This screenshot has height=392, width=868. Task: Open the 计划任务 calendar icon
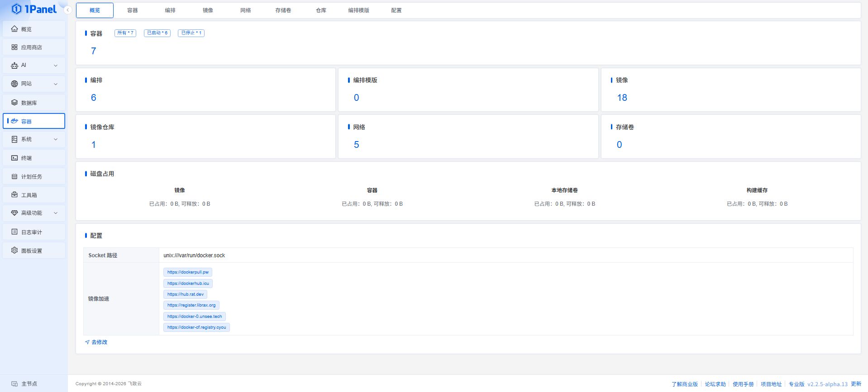click(x=14, y=176)
